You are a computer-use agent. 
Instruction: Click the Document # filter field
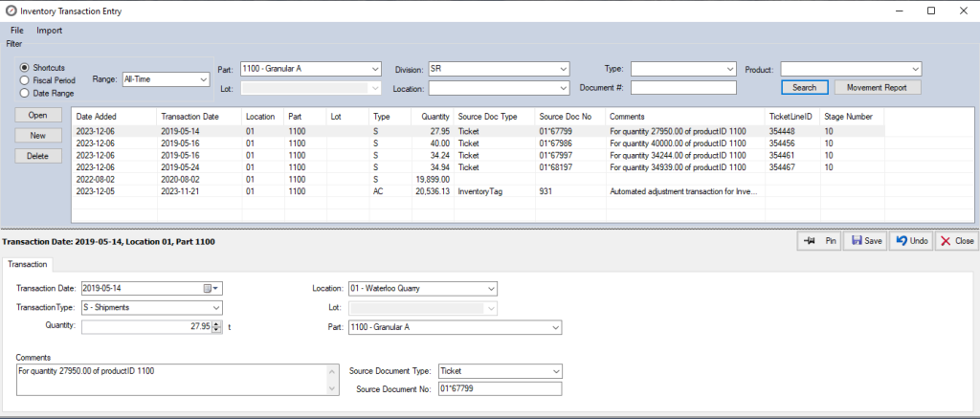click(682, 88)
